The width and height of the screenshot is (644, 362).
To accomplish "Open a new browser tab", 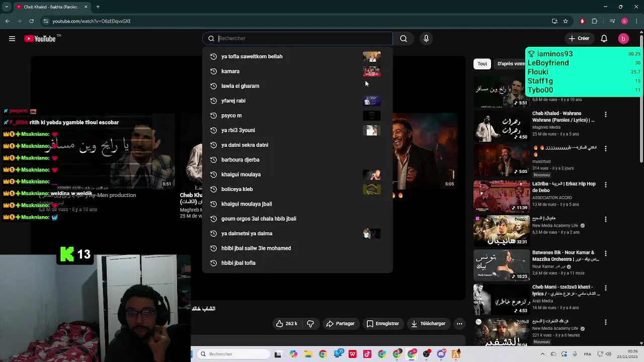I will pos(98,7).
